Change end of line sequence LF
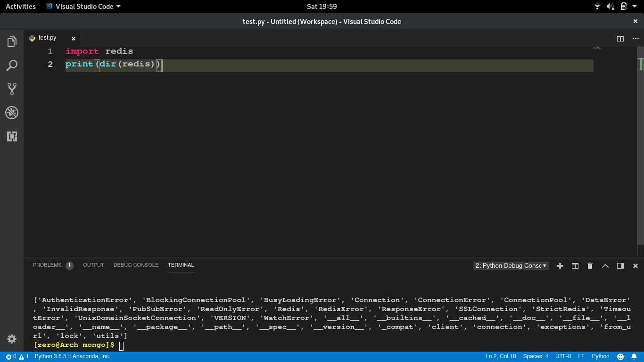This screenshot has height=362, width=644. (x=581, y=357)
